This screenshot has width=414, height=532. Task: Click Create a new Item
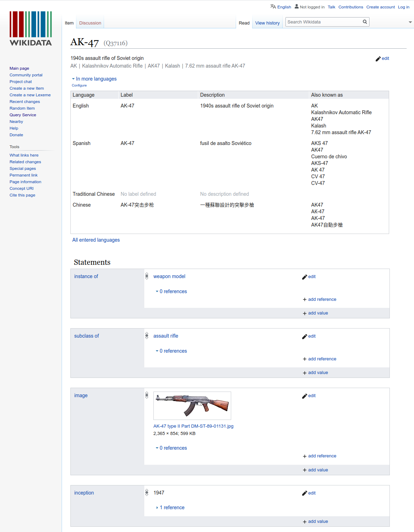27,88
